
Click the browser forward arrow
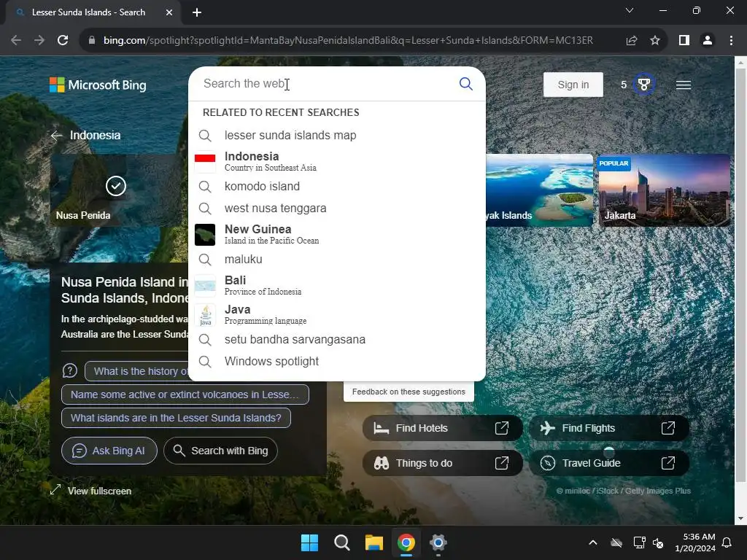tap(39, 40)
